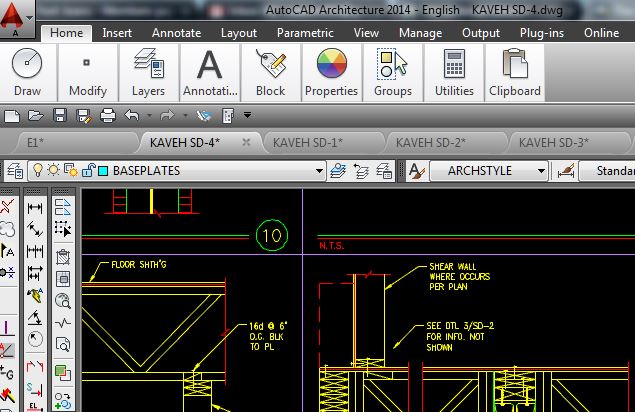Expand the Redo history dropdown arrow
Screen dimensions: 635x412
point(185,116)
